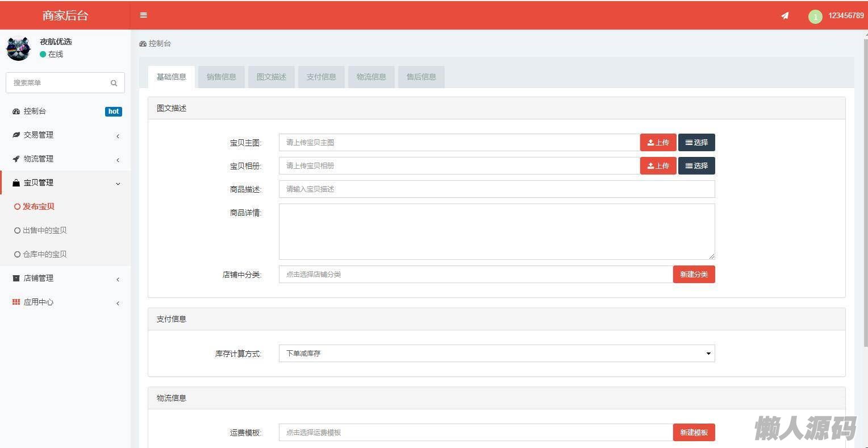Select 仓库中的宝贝 submenu item
This screenshot has height=448, width=868.
click(x=44, y=255)
